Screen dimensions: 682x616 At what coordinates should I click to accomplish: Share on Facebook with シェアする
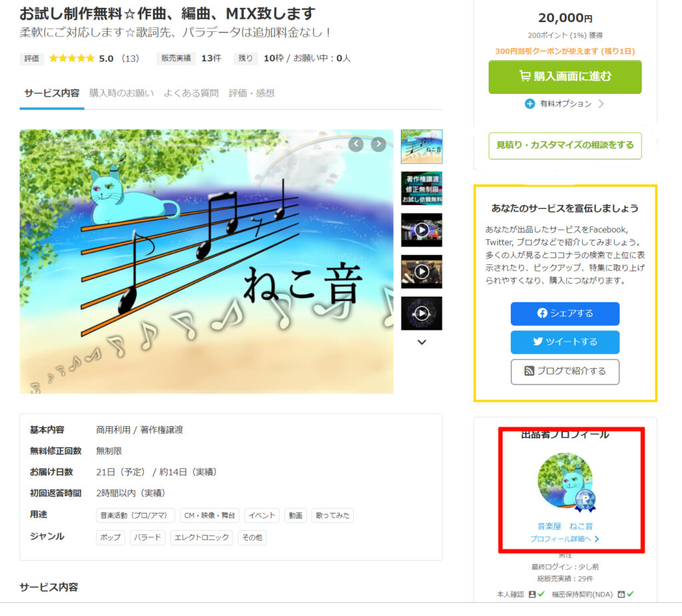pyautogui.click(x=565, y=313)
